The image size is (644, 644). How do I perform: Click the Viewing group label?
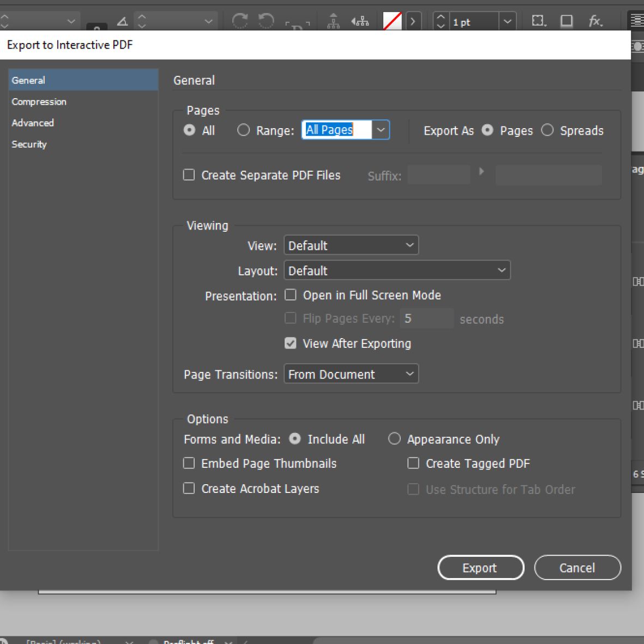click(x=207, y=226)
